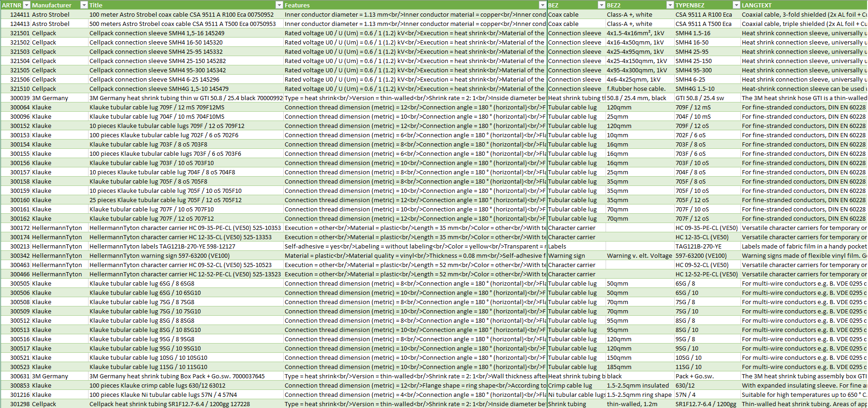Click the BEZ cell 'Labels'
The image size is (868, 408).
(576, 246)
